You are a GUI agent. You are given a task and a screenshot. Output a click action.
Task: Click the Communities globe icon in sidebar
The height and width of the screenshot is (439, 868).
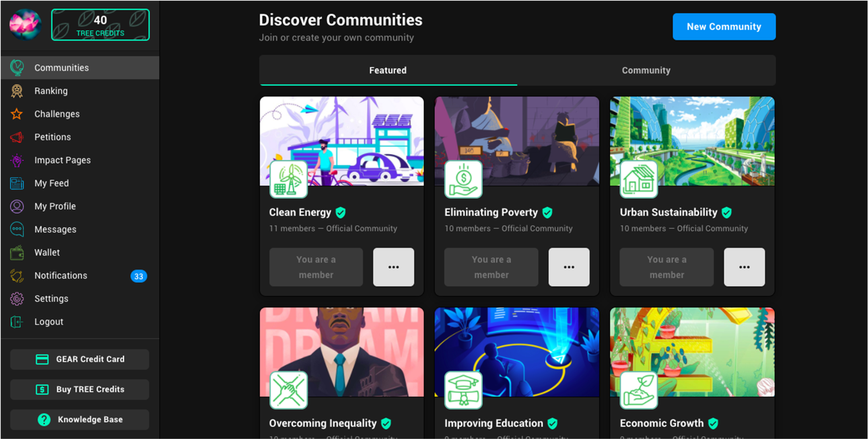[17, 67]
